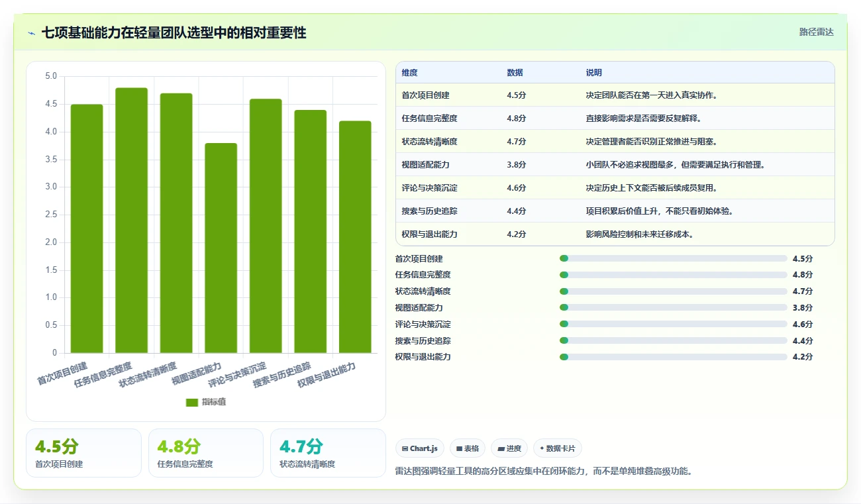Viewport: 861px width, 504px height.
Task: Click the 视图适配能力 bar in the chart
Action: (221, 248)
